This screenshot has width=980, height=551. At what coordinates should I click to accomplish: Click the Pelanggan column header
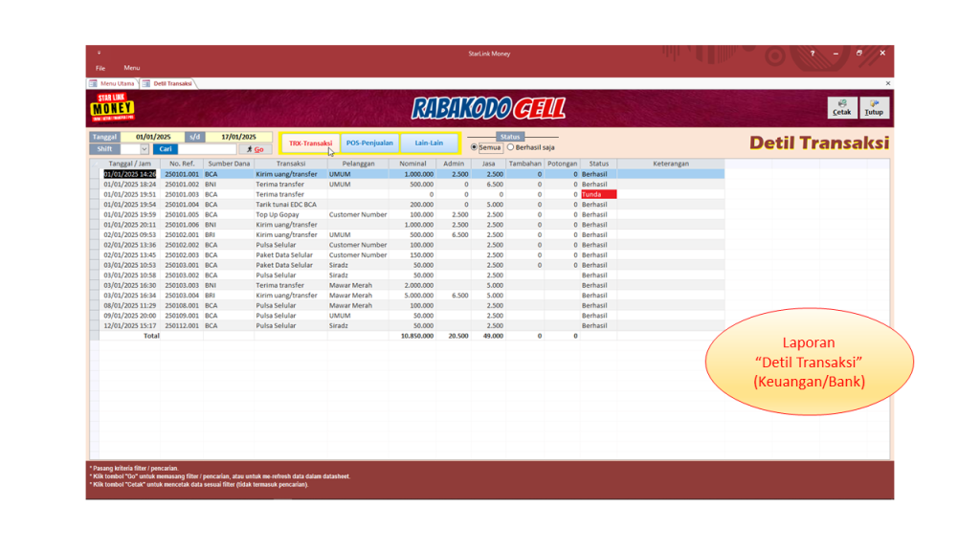tap(358, 164)
